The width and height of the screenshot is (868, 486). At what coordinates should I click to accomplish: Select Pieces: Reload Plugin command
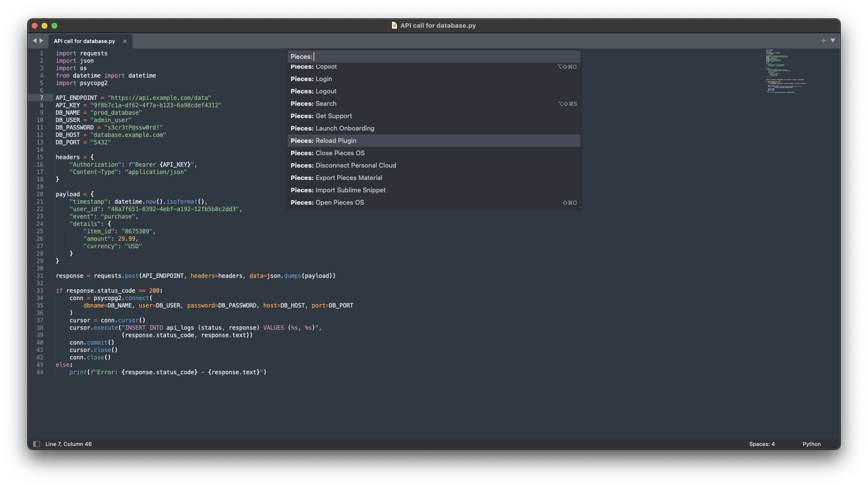click(434, 141)
